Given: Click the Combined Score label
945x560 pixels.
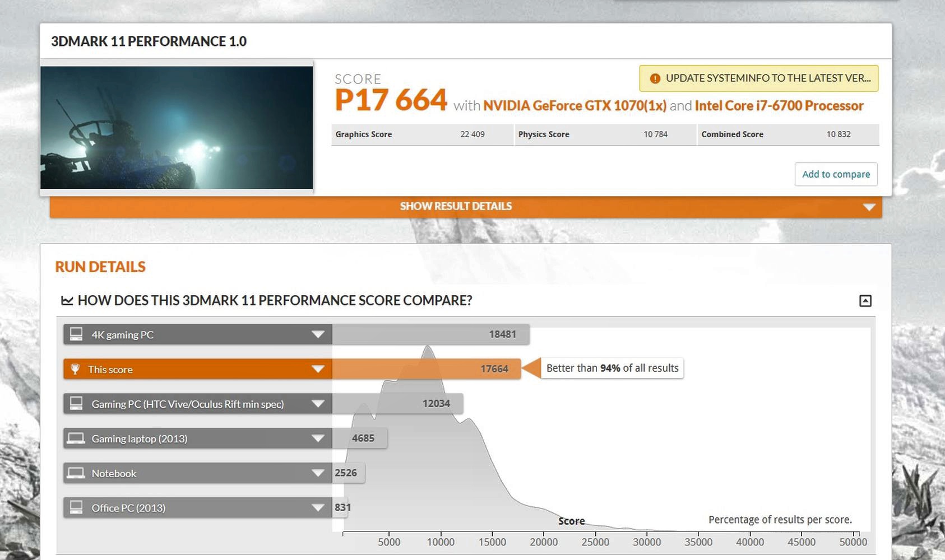Looking at the screenshot, I should (732, 134).
